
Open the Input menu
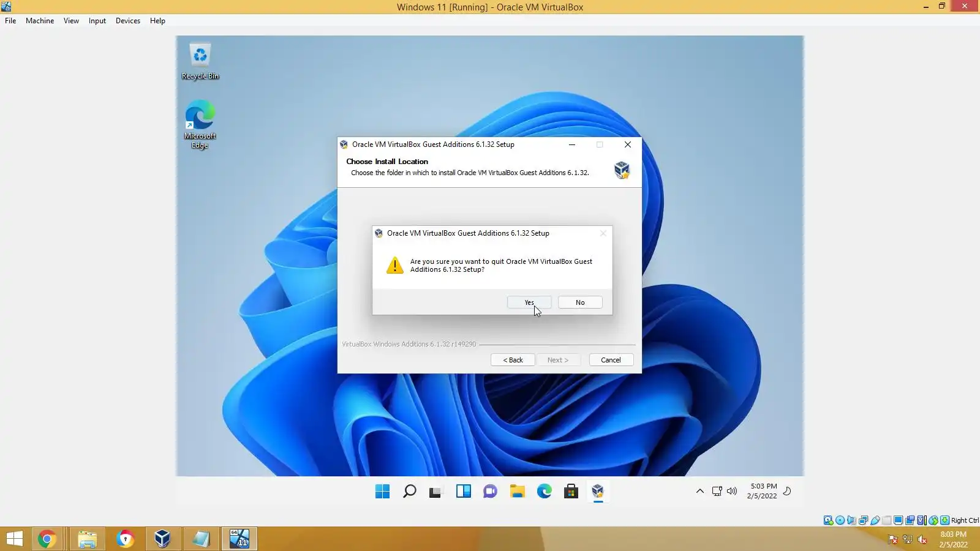pyautogui.click(x=97, y=21)
